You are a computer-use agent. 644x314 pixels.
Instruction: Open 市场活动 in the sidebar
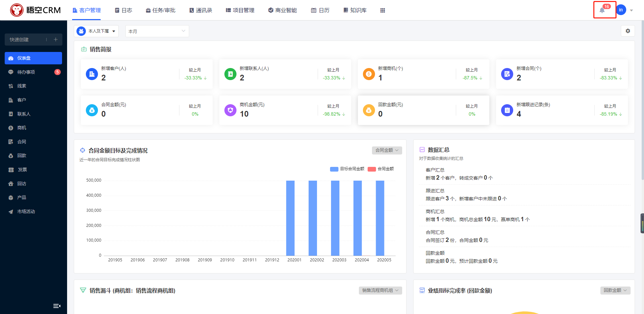[x=33, y=211]
